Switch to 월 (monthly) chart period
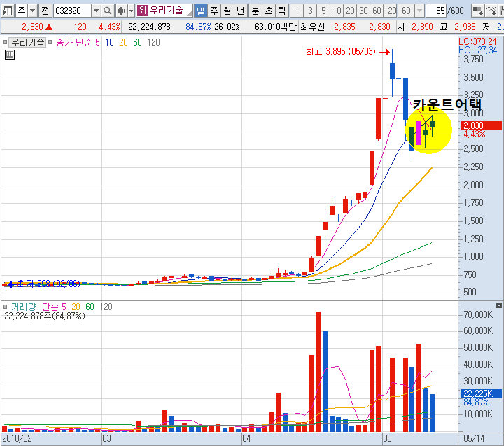Screen dimensions: 504x446 point(227,11)
